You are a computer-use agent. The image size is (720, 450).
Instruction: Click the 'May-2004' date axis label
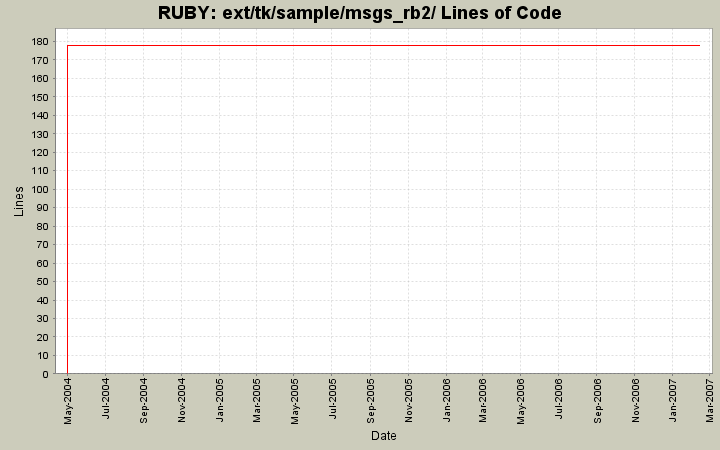[68, 401]
